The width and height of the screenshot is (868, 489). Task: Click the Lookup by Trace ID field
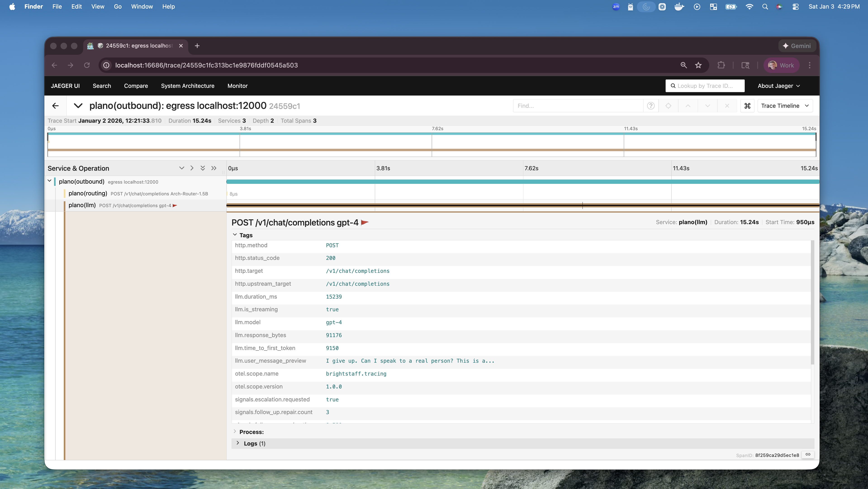pos(705,86)
